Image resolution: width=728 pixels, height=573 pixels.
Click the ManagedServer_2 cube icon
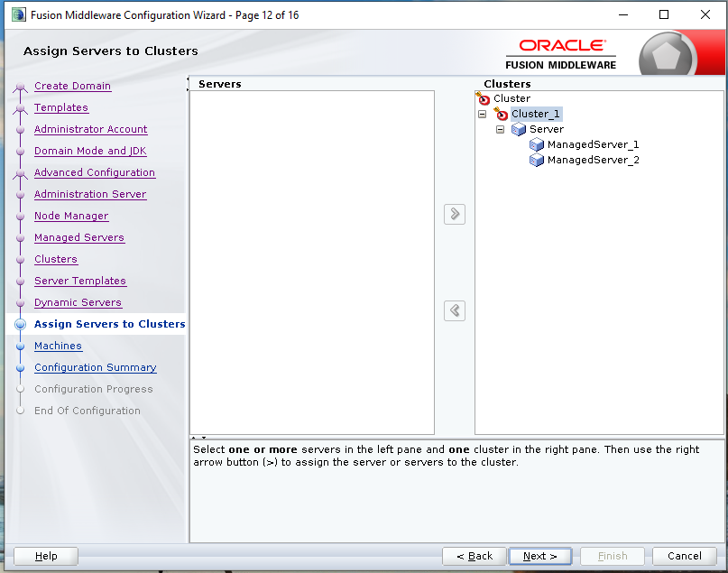click(536, 161)
